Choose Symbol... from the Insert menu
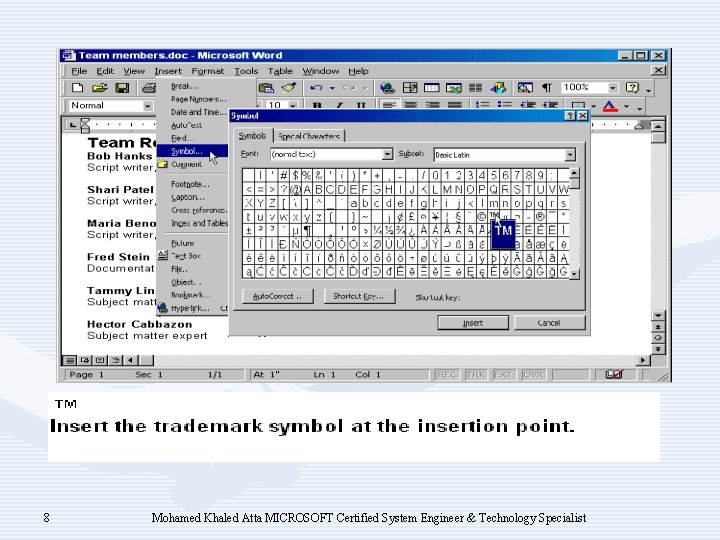Viewport: 720px width, 540px height. click(192, 151)
